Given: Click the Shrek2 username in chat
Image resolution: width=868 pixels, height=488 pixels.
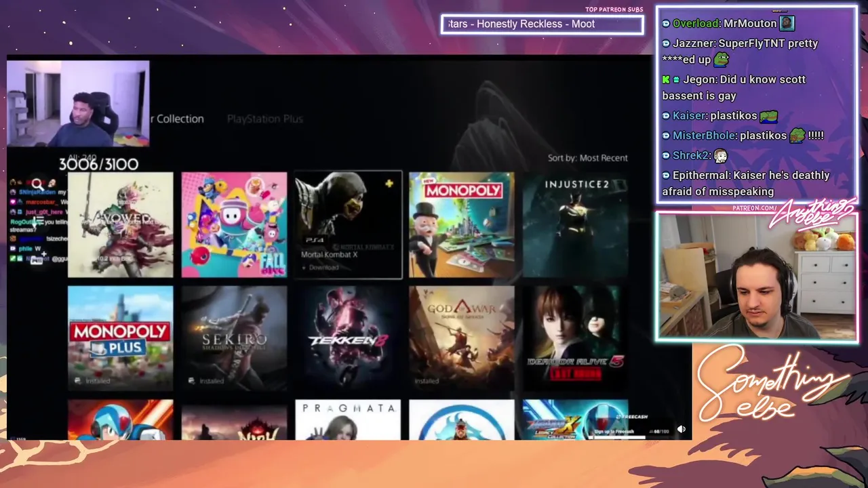Looking at the screenshot, I should pos(691,155).
